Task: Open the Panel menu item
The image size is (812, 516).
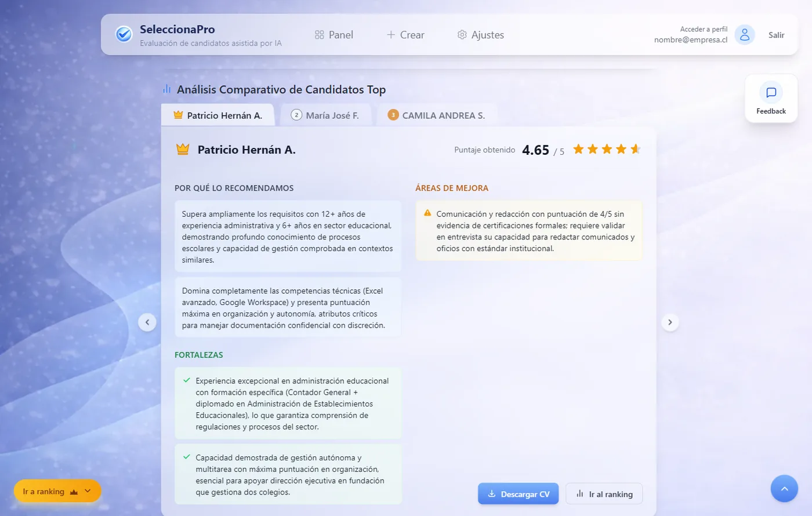Action: [334, 35]
